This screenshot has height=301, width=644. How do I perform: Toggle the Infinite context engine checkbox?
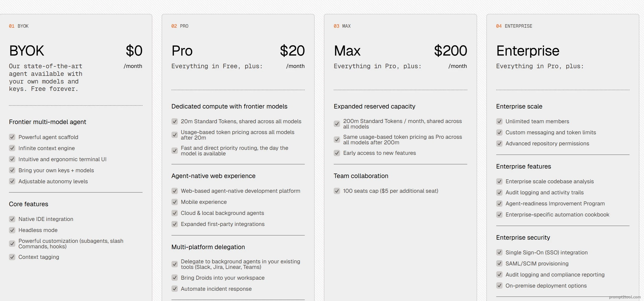tap(12, 148)
